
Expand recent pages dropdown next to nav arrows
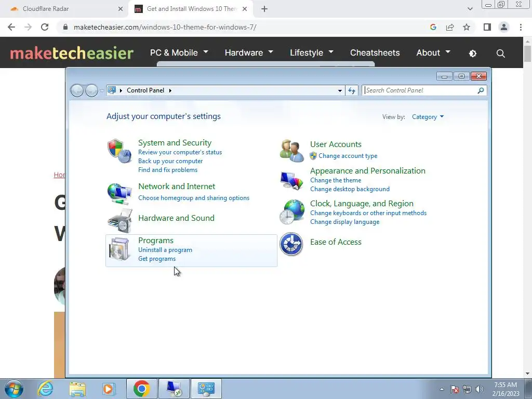tap(102, 90)
